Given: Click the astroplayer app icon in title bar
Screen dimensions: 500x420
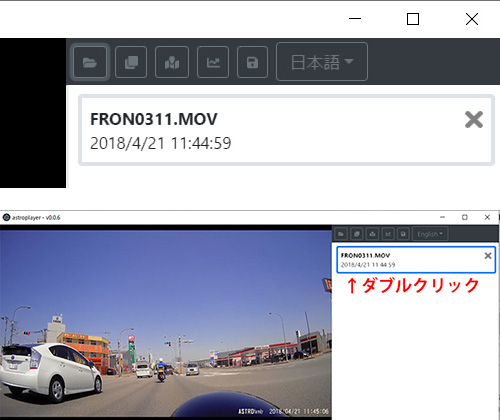Looking at the screenshot, I should coord(6,218).
